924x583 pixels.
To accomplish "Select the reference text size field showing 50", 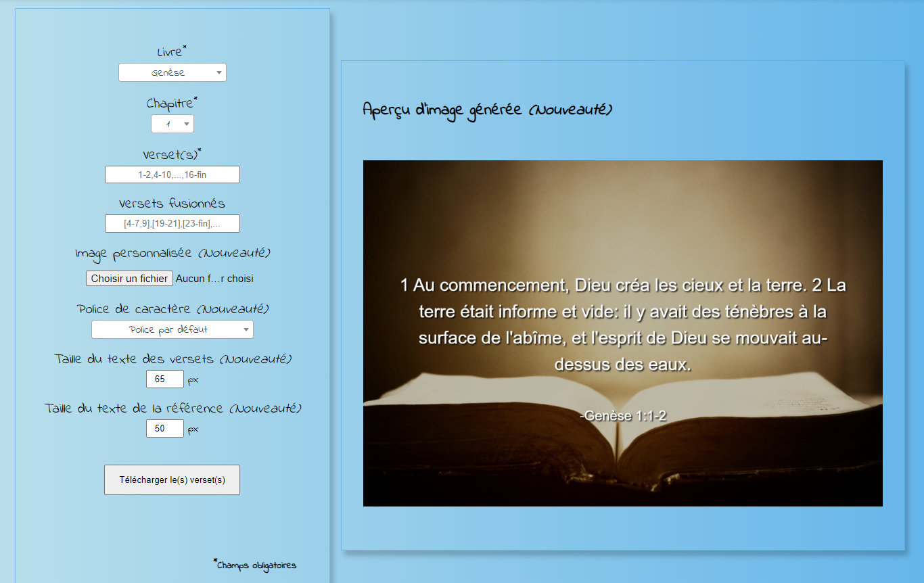I will coord(164,428).
